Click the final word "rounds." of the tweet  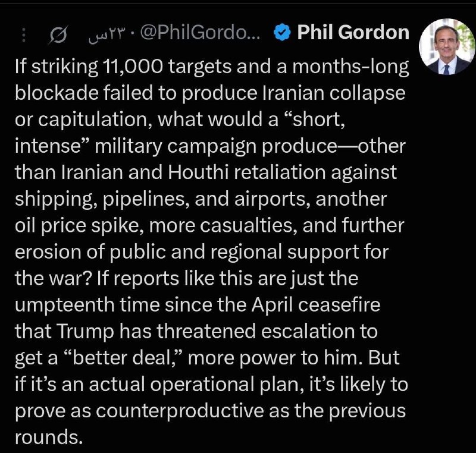point(49,438)
